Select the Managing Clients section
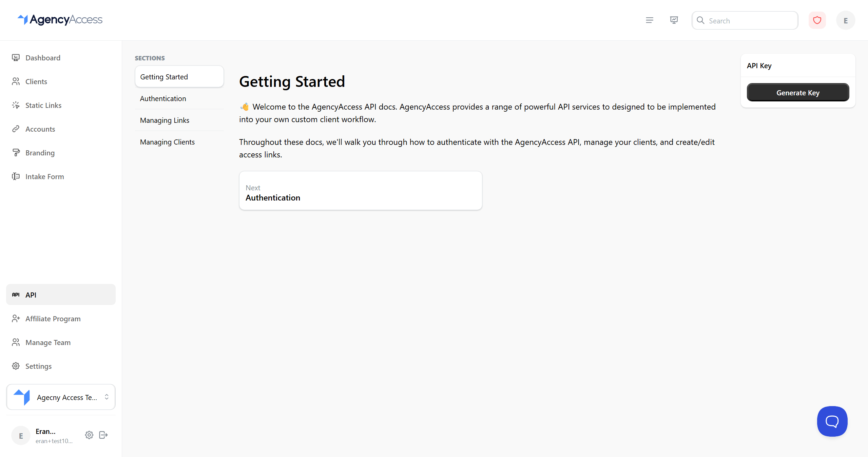868x457 pixels. coord(167,142)
